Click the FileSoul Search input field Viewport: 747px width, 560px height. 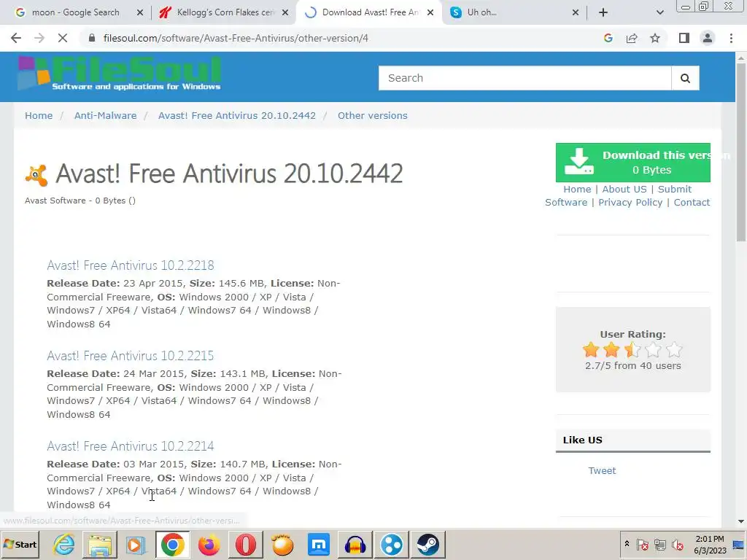point(525,78)
